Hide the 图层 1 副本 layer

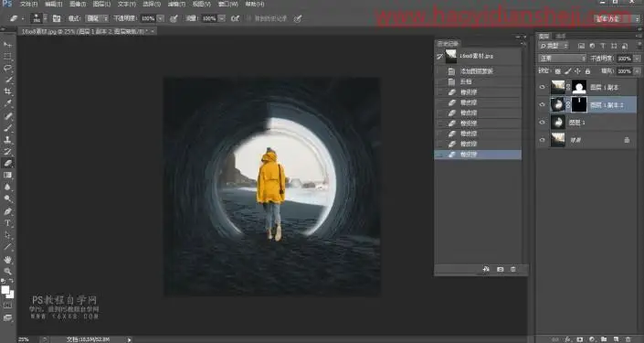pyautogui.click(x=542, y=87)
